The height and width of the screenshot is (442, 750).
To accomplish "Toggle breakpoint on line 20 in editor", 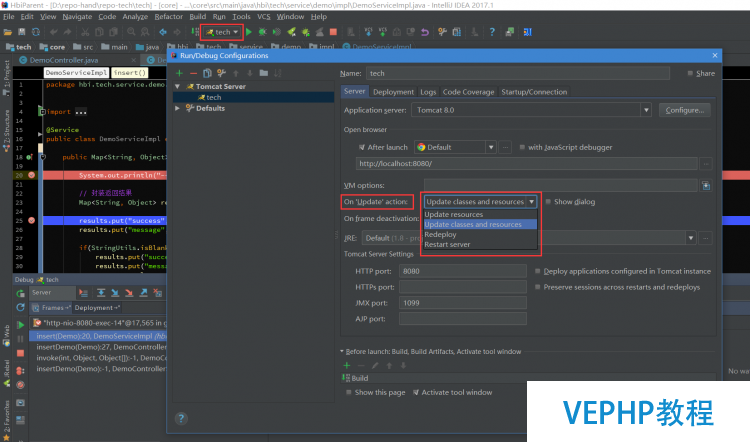I will click(32, 175).
